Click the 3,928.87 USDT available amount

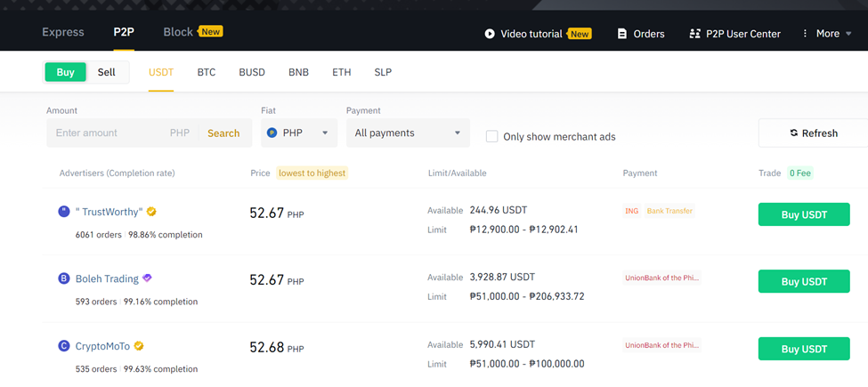(502, 277)
